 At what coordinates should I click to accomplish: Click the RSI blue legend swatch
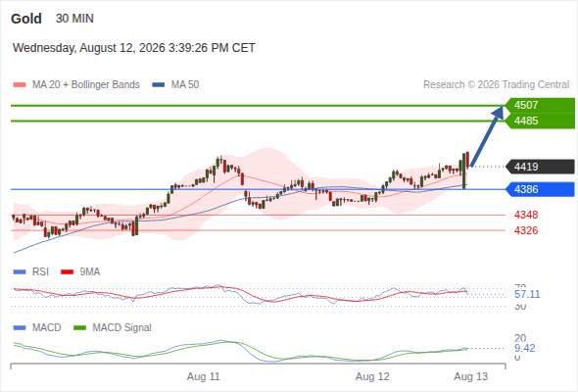20,272
